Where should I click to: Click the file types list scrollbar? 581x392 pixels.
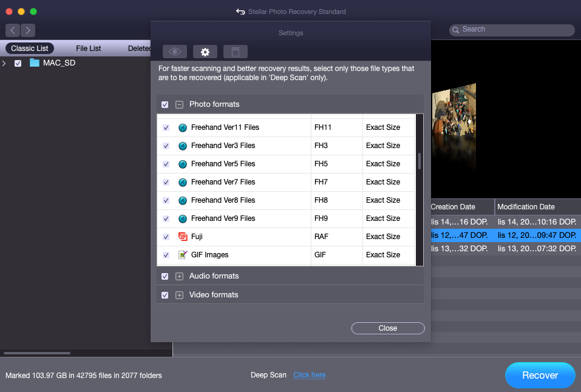tap(419, 161)
